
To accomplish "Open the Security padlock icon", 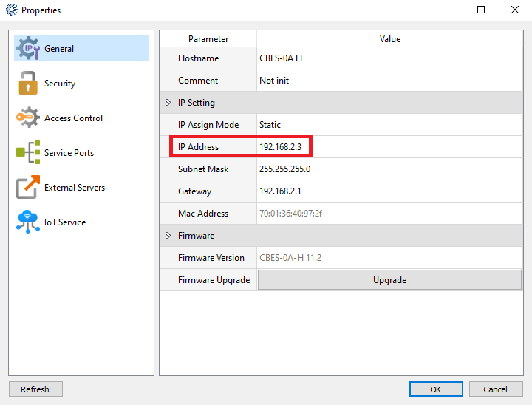I will pyautogui.click(x=28, y=83).
